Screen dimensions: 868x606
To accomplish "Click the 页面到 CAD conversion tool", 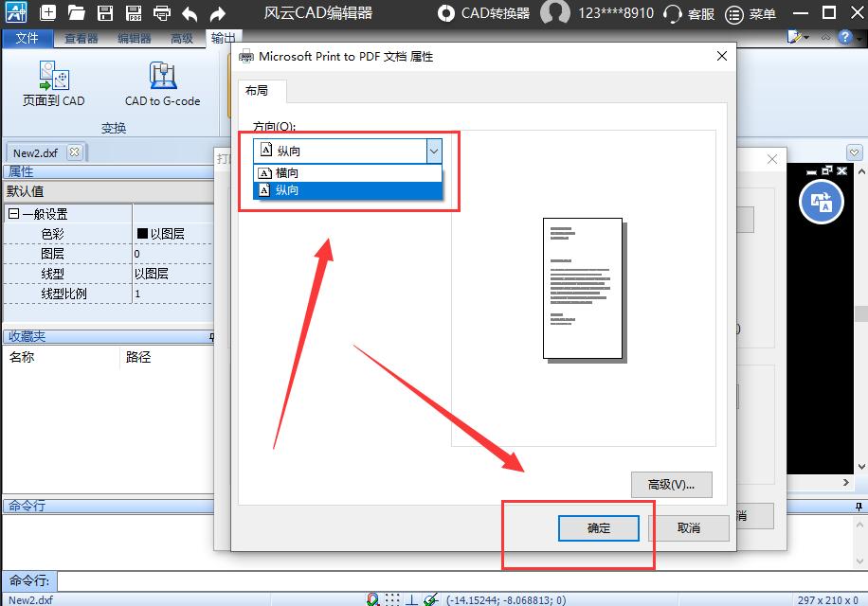I will (x=54, y=83).
